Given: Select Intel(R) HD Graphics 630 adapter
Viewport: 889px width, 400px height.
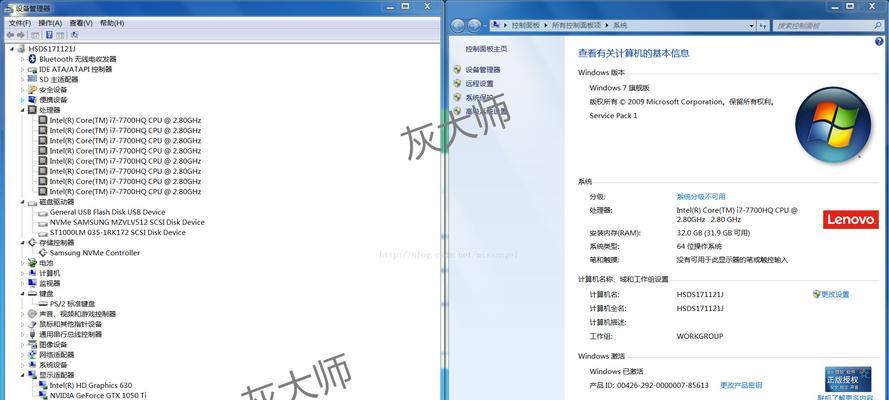Looking at the screenshot, I should 91,385.
